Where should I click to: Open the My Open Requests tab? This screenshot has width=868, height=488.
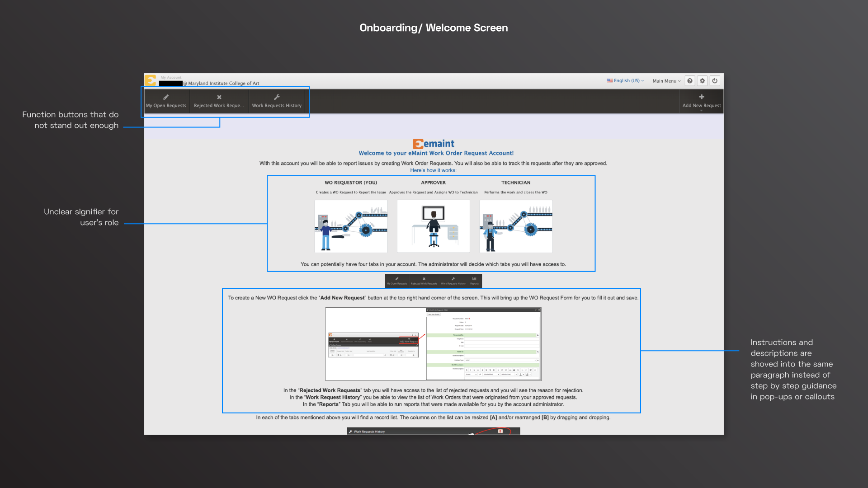pyautogui.click(x=166, y=101)
